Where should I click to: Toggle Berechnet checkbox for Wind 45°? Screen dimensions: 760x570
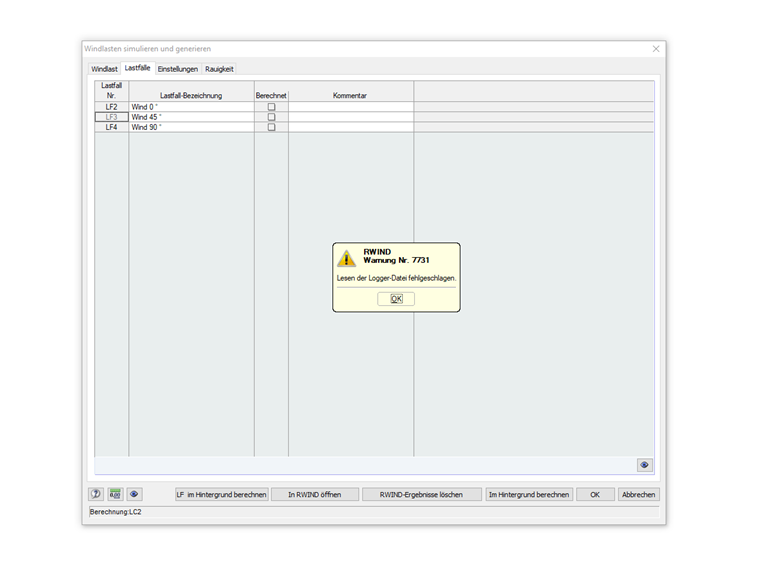click(x=271, y=117)
